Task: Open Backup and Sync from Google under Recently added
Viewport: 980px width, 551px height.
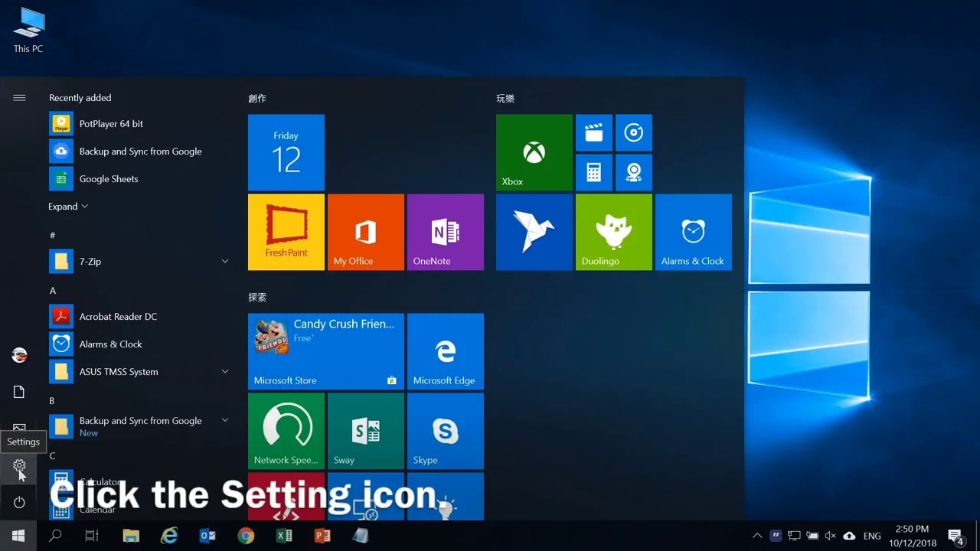Action: pyautogui.click(x=138, y=152)
